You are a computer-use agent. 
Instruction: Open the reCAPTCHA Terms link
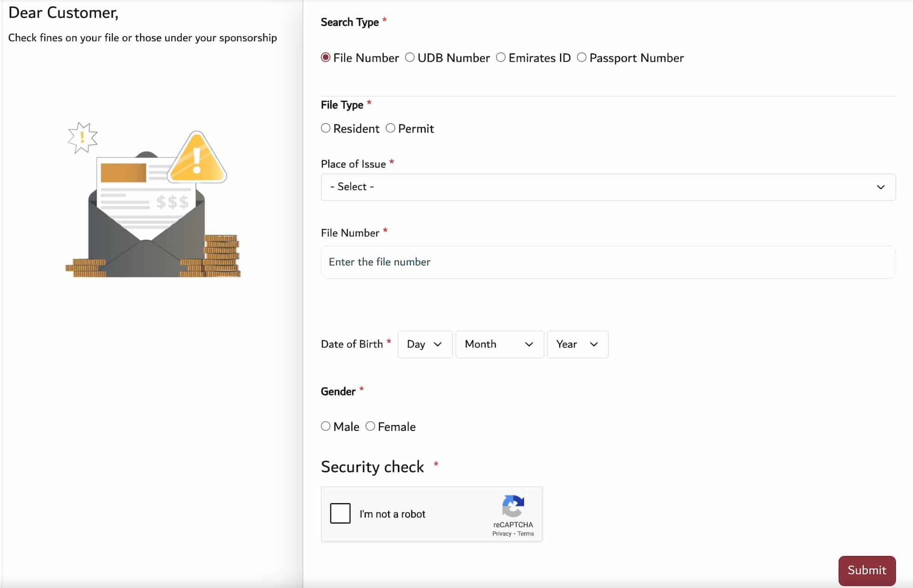pyautogui.click(x=526, y=533)
